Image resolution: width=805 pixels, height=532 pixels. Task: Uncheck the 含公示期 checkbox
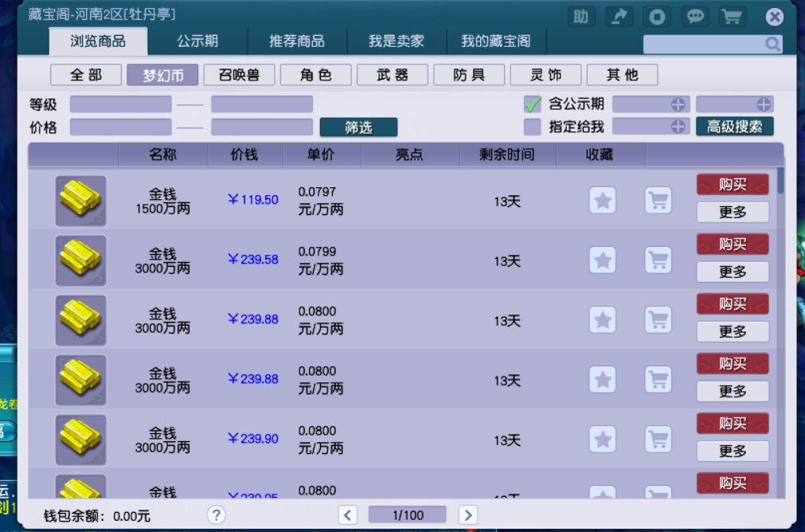point(532,104)
